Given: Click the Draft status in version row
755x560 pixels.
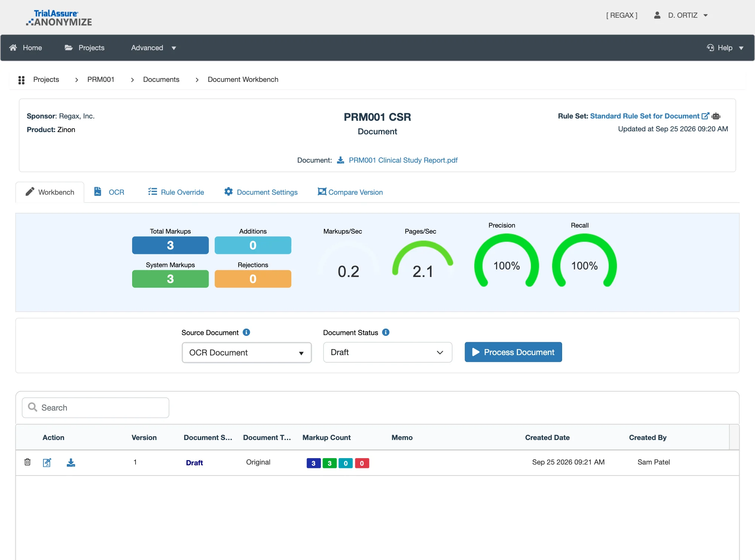Looking at the screenshot, I should point(194,463).
